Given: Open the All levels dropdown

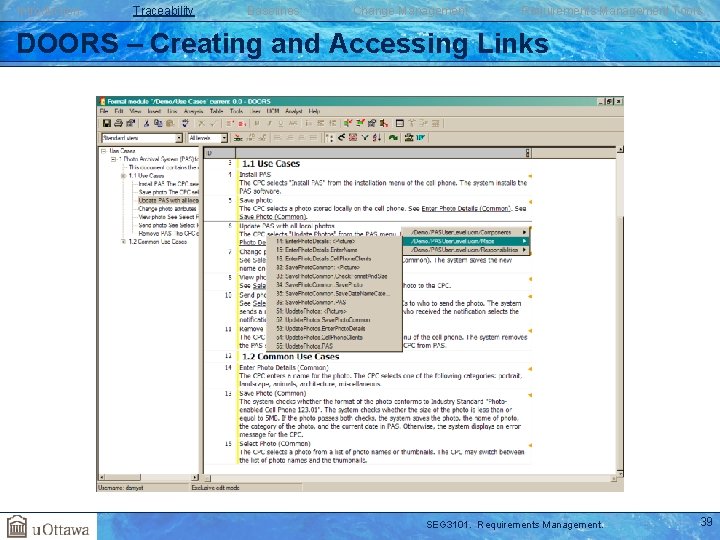Looking at the screenshot, I should (224, 138).
